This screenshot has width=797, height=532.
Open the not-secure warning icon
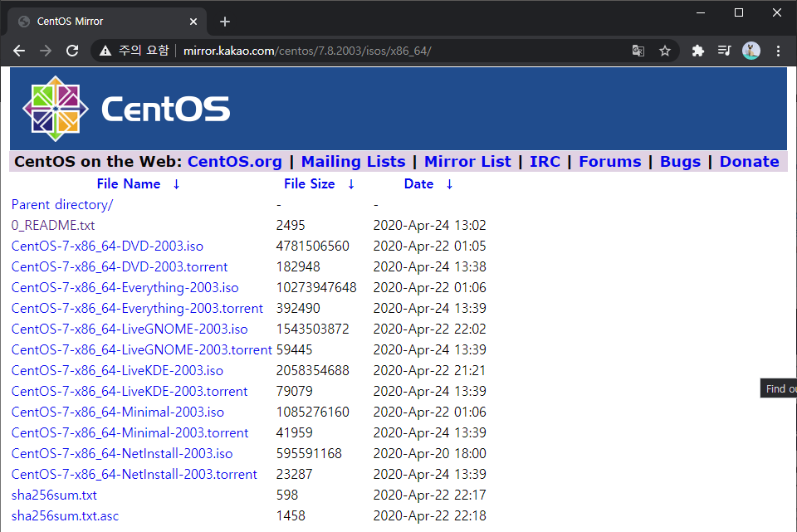(x=105, y=51)
